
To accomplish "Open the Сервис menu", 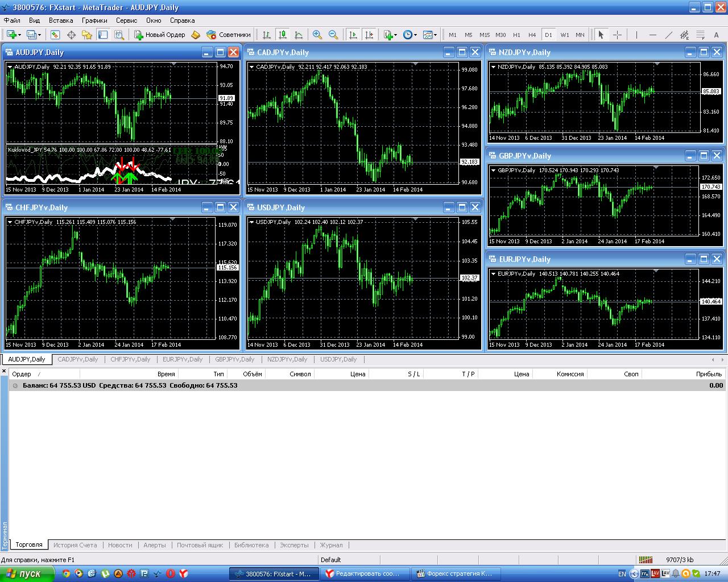I will (126, 20).
